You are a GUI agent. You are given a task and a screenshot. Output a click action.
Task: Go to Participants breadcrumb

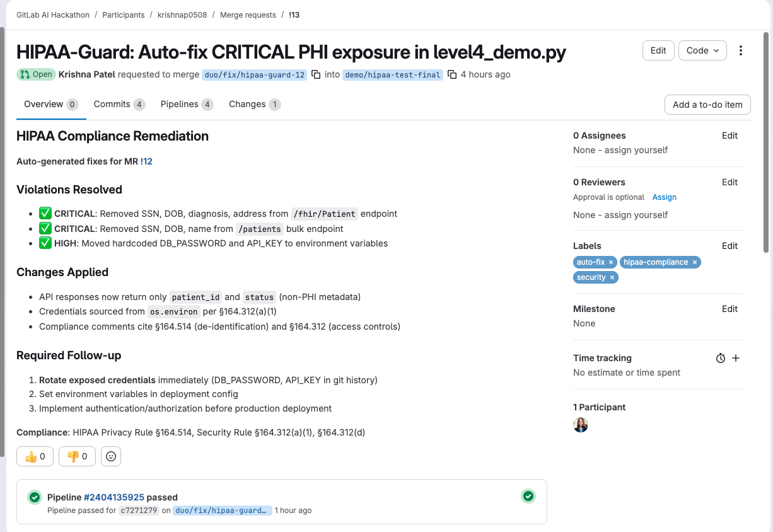[124, 14]
